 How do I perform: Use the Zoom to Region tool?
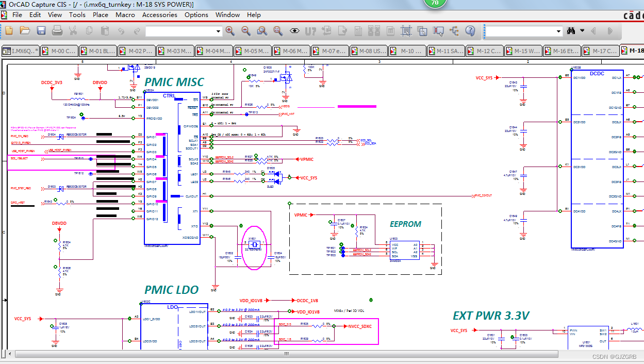(262, 31)
